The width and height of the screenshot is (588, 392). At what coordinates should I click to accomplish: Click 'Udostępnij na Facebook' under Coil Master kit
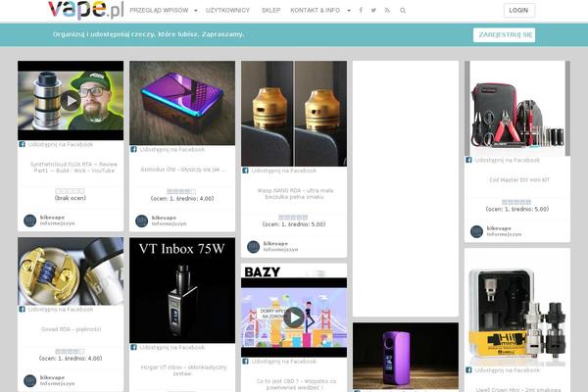508,160
